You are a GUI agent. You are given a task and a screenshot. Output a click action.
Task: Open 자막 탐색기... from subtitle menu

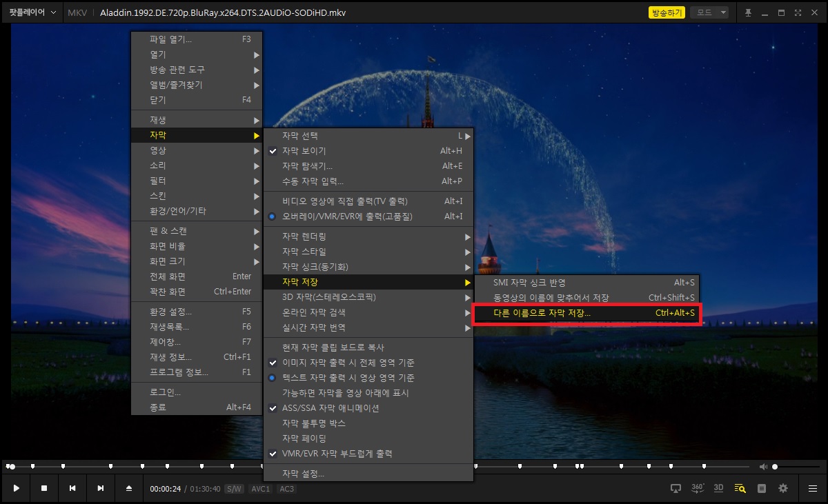coord(368,166)
